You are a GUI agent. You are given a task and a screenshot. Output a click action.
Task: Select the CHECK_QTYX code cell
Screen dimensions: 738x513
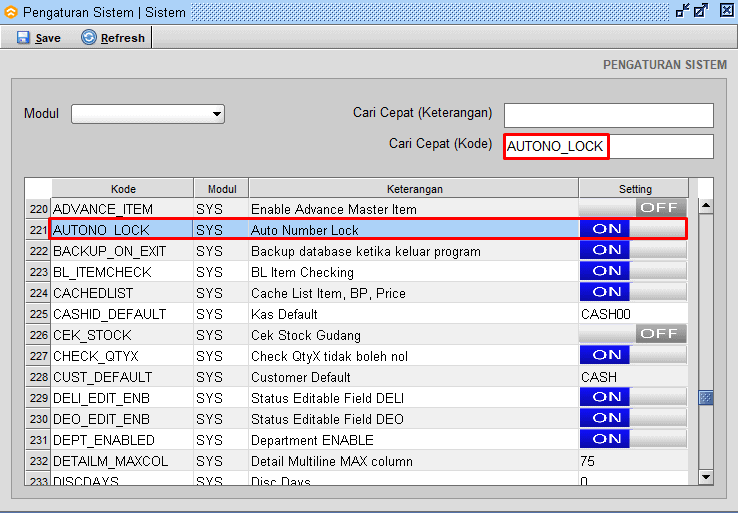[122, 356]
